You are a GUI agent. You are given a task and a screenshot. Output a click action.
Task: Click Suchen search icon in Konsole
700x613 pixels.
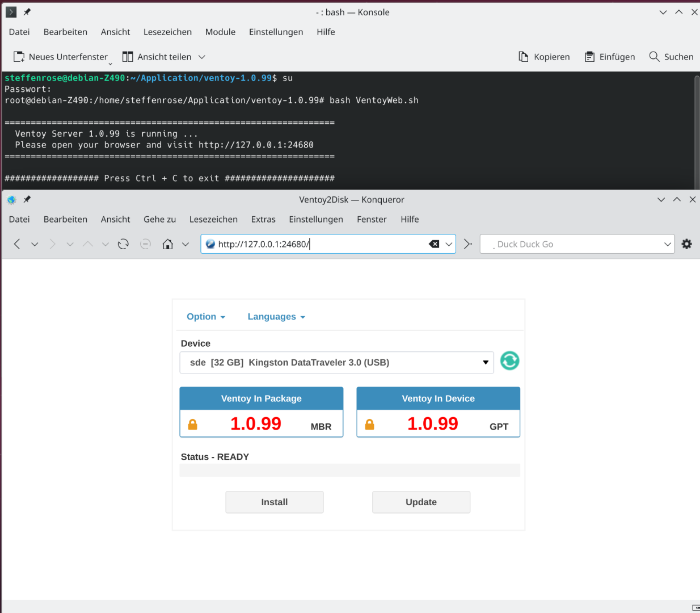(654, 57)
